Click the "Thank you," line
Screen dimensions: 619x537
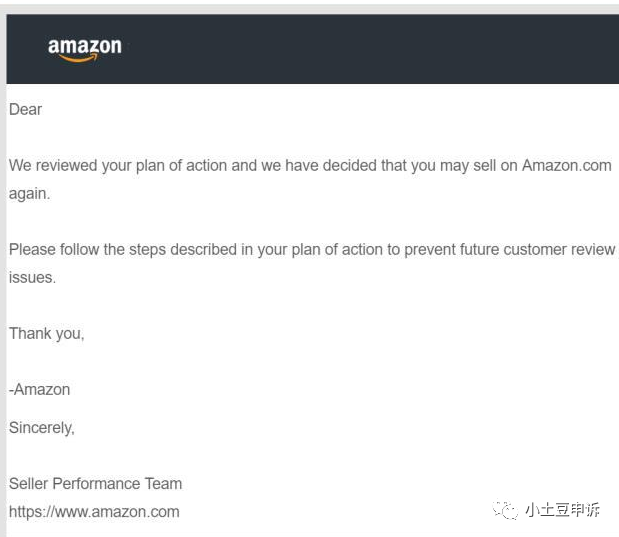pyautogui.click(x=47, y=333)
